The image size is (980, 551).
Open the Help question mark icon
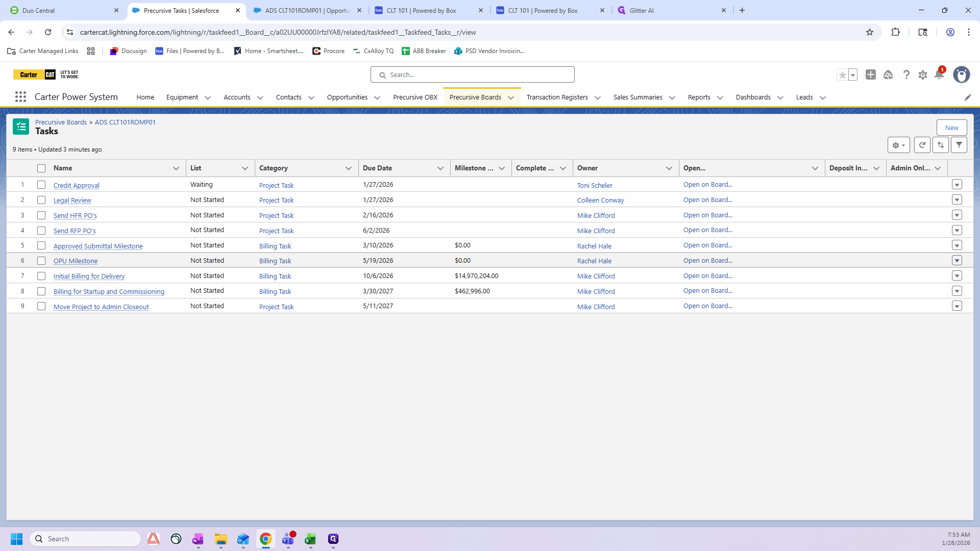(x=906, y=75)
